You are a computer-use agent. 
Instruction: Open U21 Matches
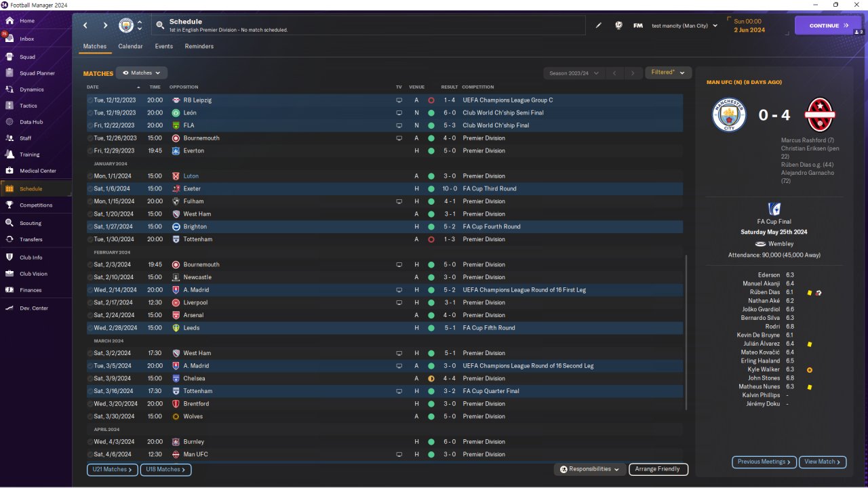(113, 469)
